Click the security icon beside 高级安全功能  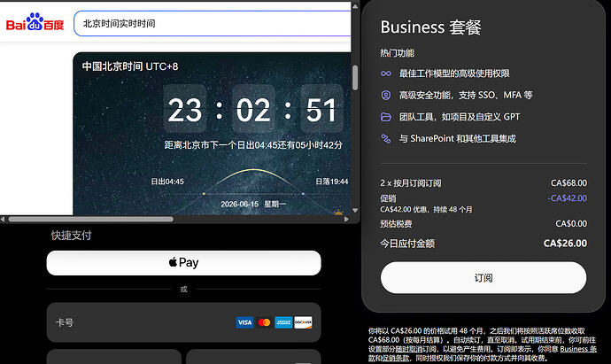click(x=386, y=95)
